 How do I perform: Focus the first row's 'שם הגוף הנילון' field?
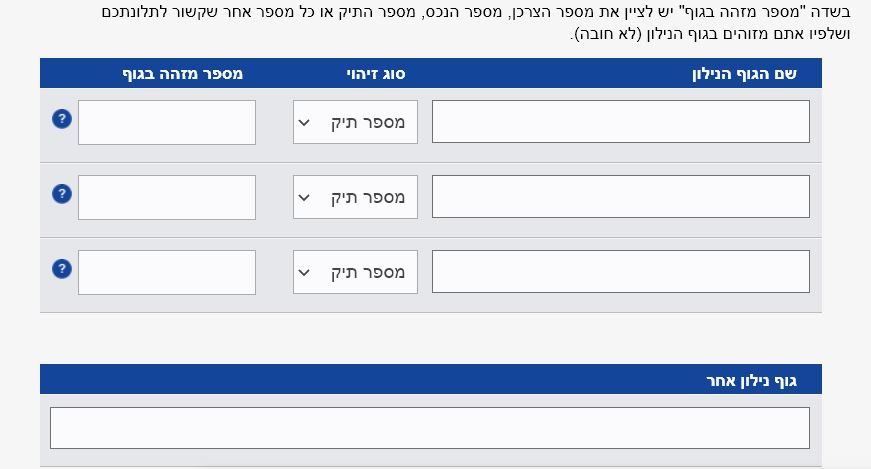(x=620, y=122)
